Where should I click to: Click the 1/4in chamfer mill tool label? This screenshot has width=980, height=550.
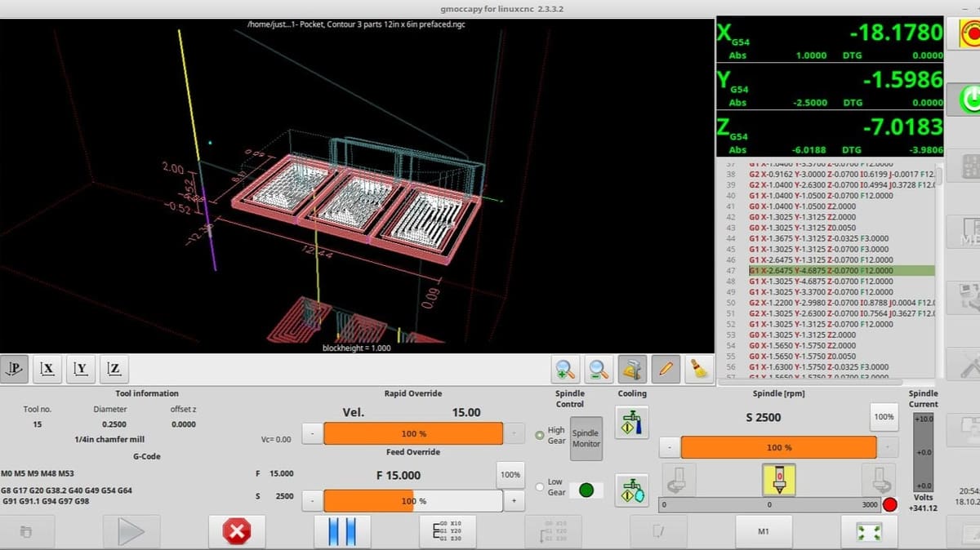[x=109, y=439]
